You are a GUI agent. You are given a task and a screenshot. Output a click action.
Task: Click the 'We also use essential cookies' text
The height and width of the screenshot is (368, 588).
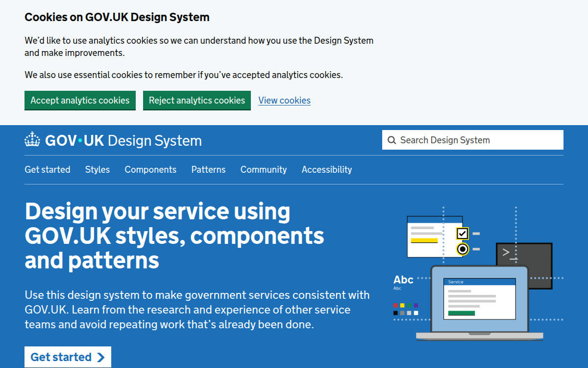coord(184,75)
